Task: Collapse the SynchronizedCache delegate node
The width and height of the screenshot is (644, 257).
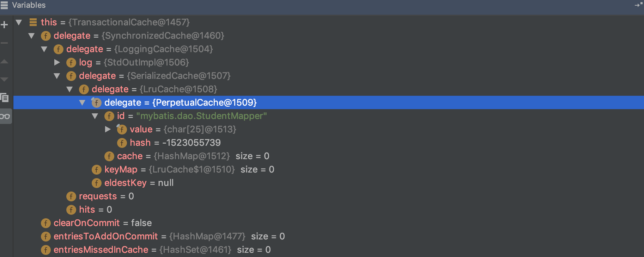Action: (x=32, y=36)
